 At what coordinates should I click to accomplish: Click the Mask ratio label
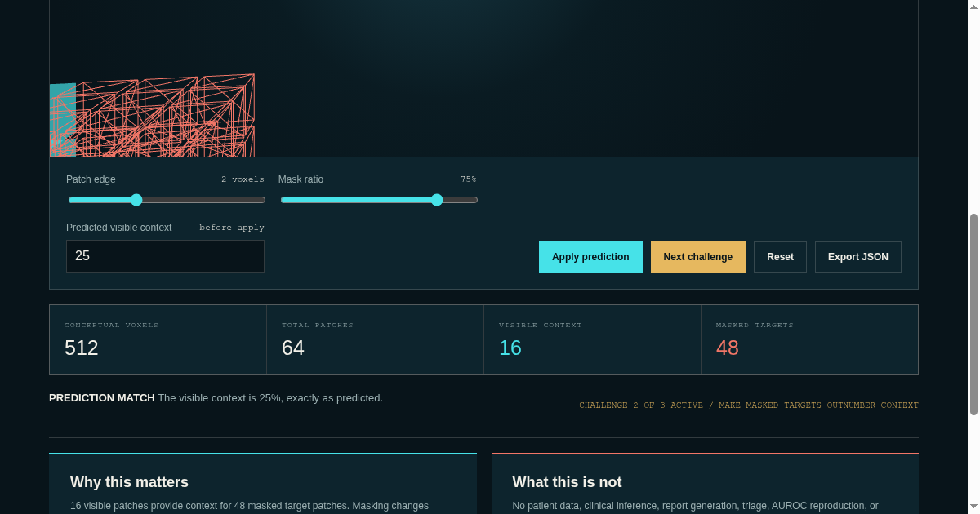pos(301,179)
